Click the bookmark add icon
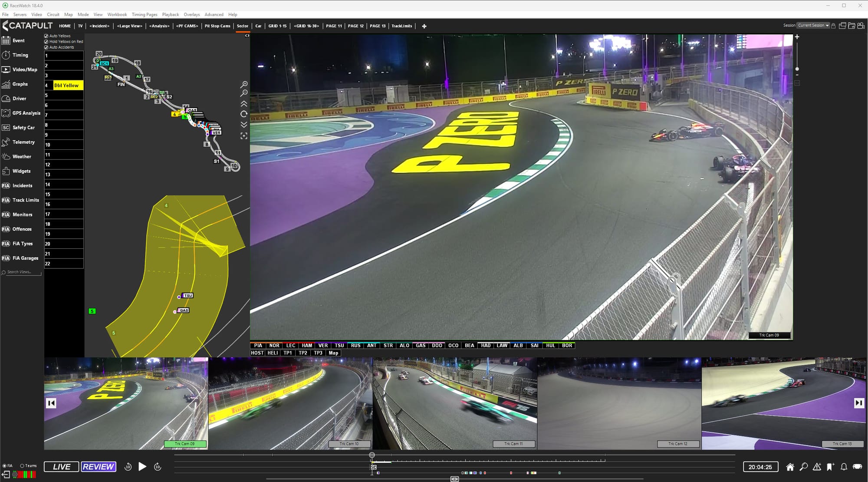 [x=830, y=467]
